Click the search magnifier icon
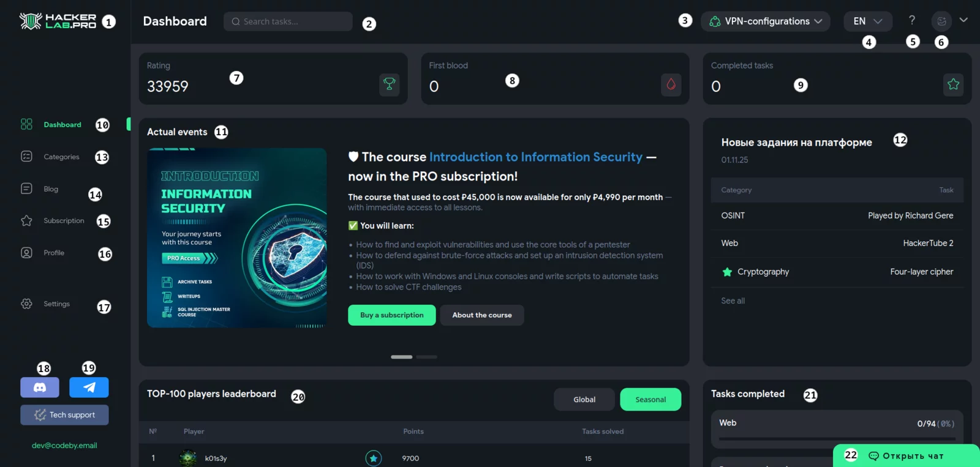 tap(236, 21)
